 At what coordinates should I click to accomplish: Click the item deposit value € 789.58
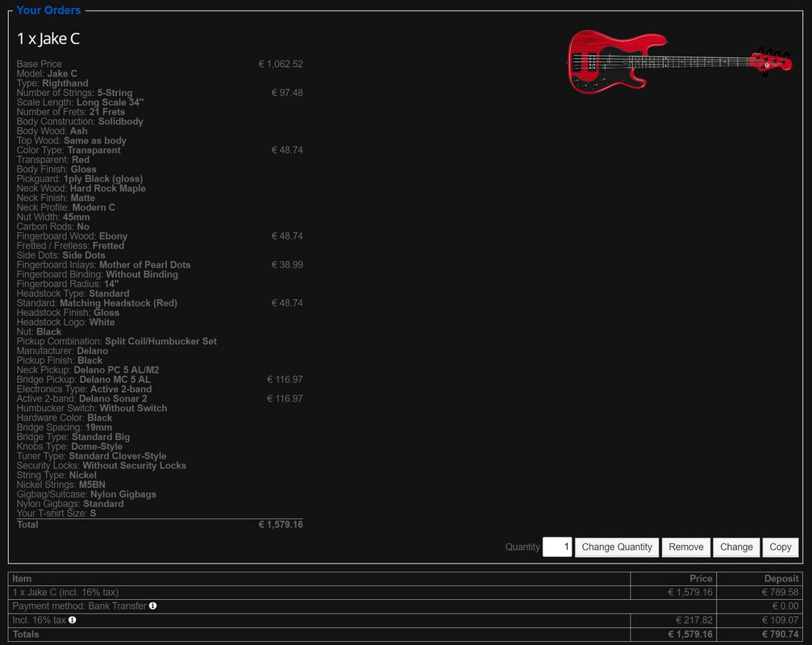tap(780, 593)
